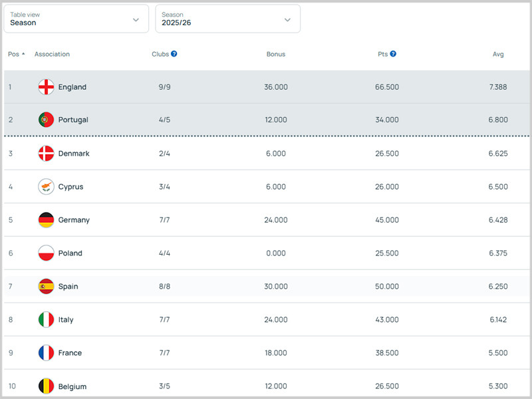The image size is (532, 399).
Task: Click the Cyprus flag icon
Action: (x=46, y=187)
